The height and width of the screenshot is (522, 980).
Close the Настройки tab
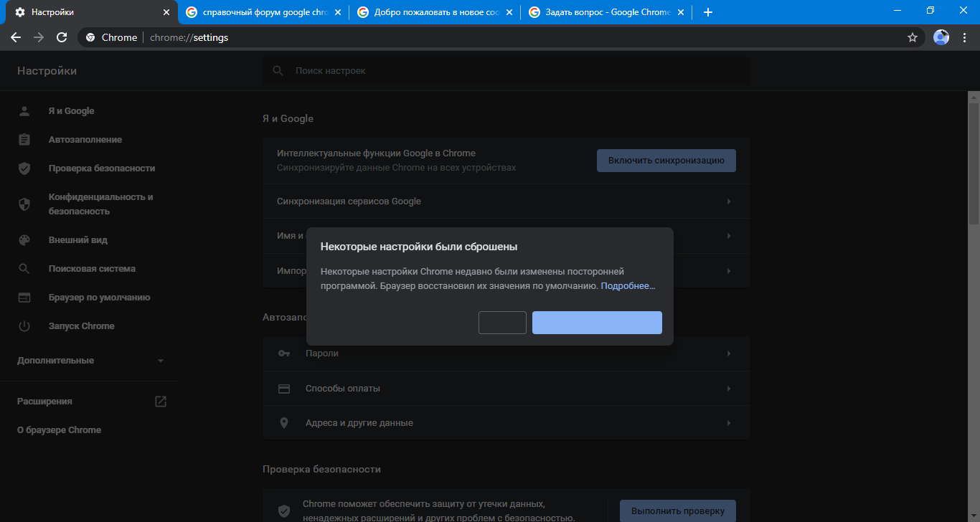coord(166,12)
